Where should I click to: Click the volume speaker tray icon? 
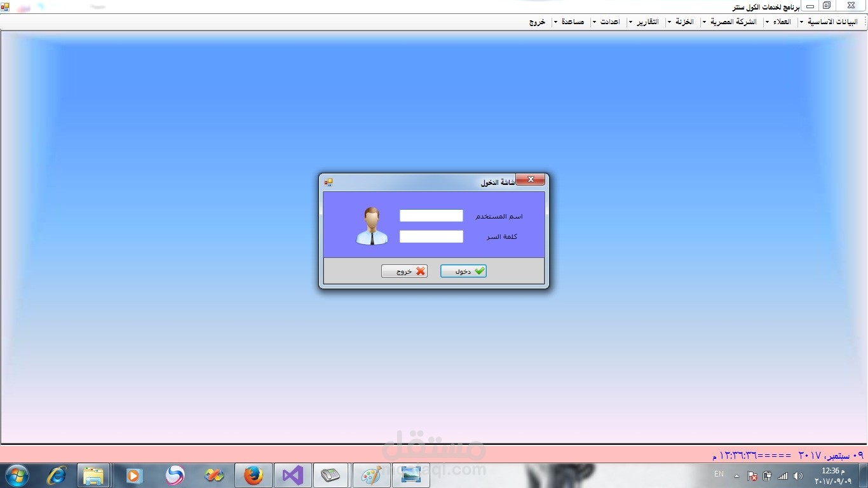[798, 476]
